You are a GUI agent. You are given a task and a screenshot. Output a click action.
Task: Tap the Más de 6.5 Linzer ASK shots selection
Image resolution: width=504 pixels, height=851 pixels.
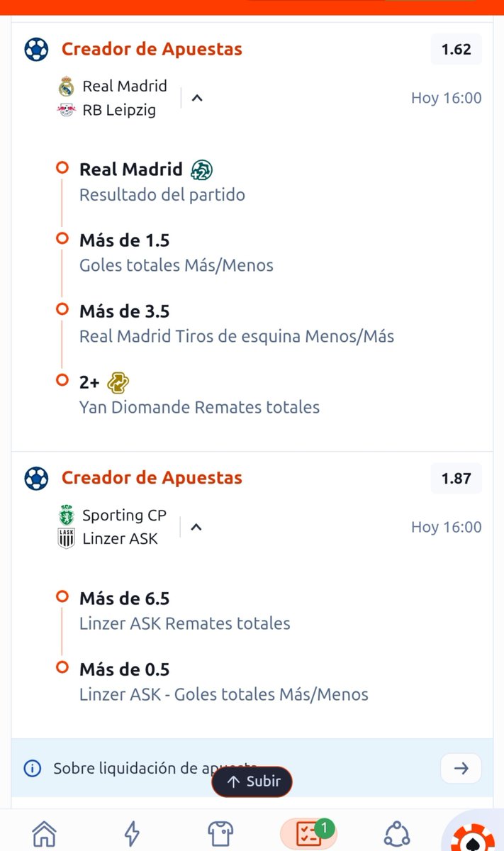(x=184, y=610)
